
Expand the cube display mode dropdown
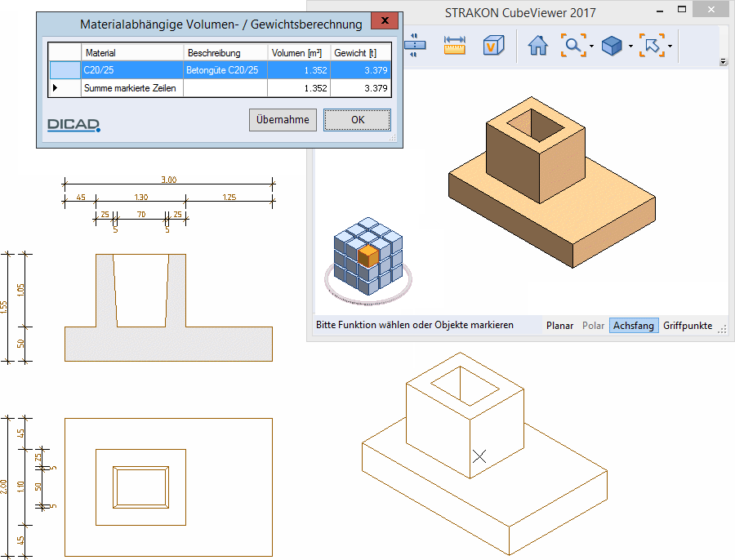point(630,46)
